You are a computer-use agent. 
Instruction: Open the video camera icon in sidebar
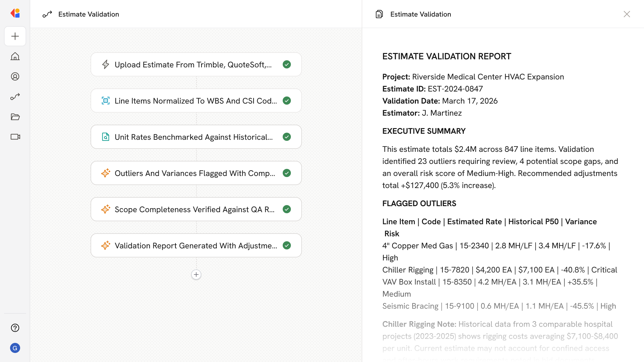tap(15, 137)
